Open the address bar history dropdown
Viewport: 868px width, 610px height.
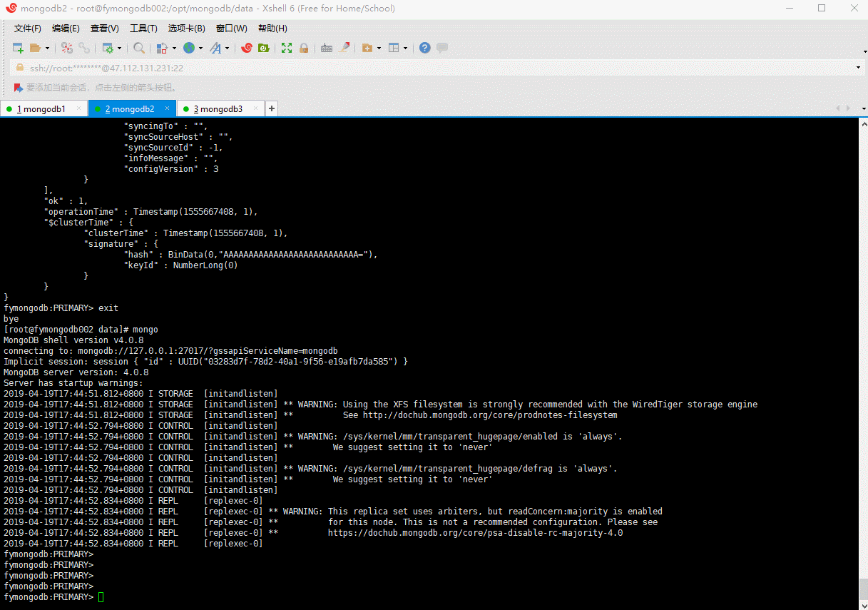tap(857, 68)
